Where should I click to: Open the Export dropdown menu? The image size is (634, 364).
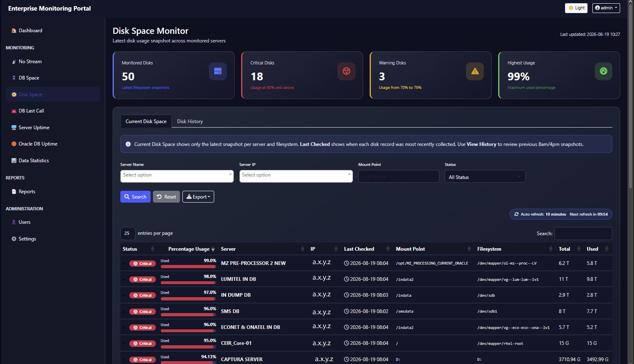(x=198, y=197)
